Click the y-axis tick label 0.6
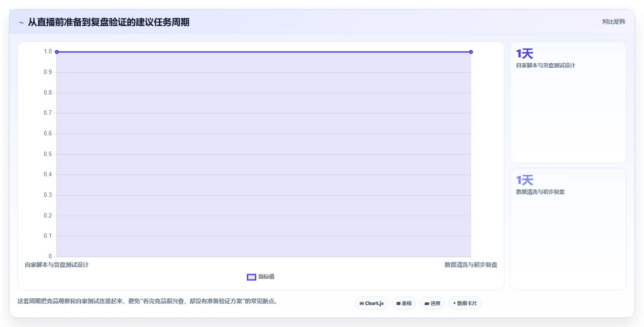Viewport: 644px width, 327px height. (x=48, y=134)
